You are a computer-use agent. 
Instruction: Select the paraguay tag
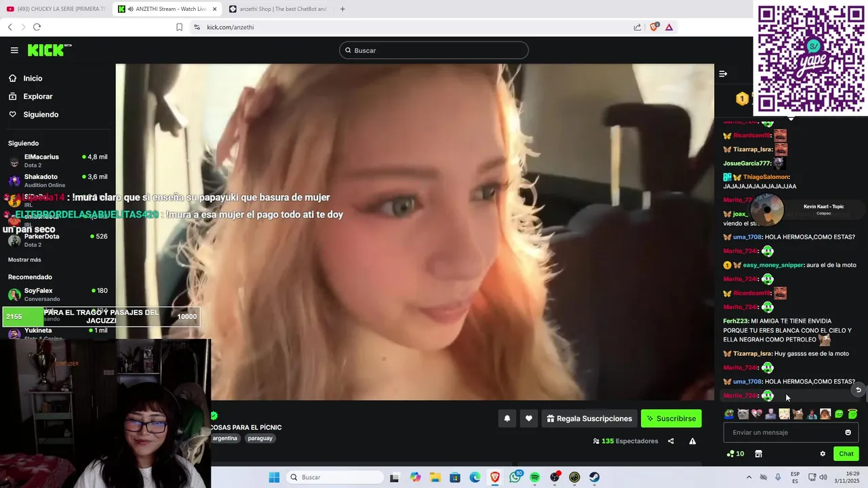[260, 439]
